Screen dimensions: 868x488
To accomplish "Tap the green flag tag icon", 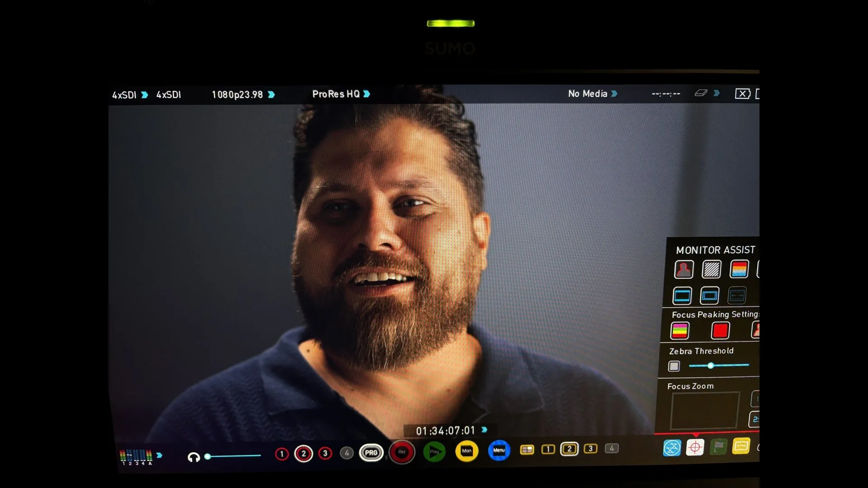I will tap(718, 447).
